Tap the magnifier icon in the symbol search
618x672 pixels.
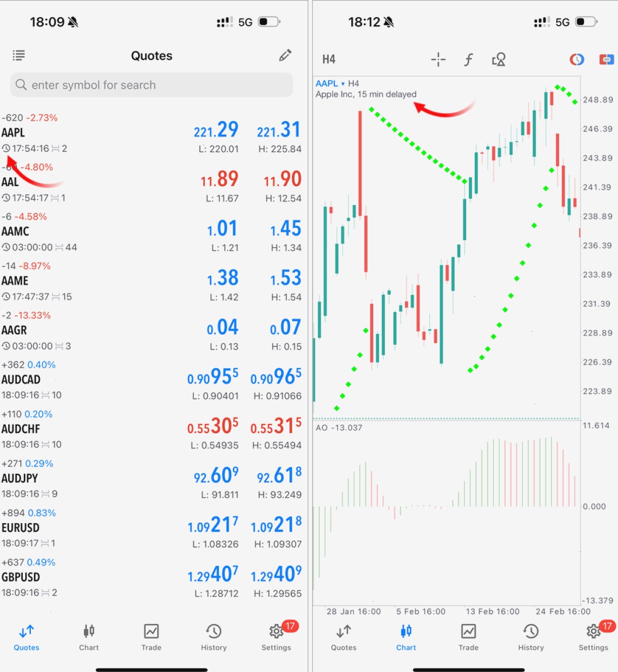click(21, 85)
